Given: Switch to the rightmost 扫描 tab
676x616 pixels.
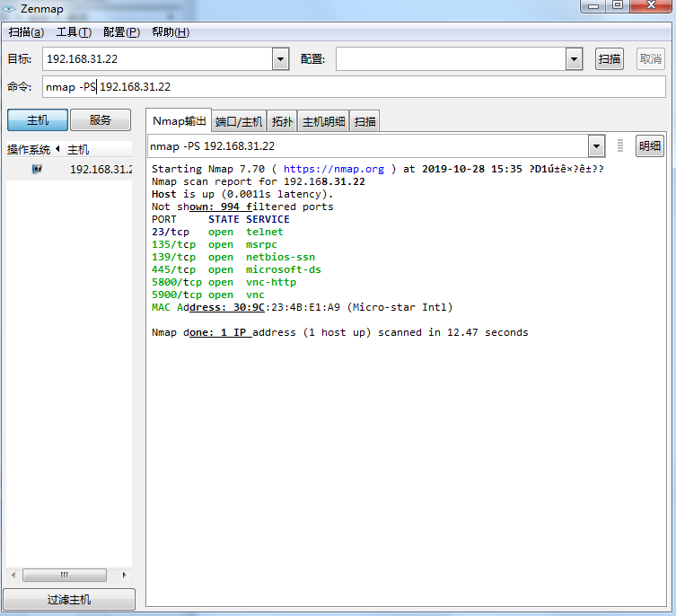Looking at the screenshot, I should click(364, 121).
